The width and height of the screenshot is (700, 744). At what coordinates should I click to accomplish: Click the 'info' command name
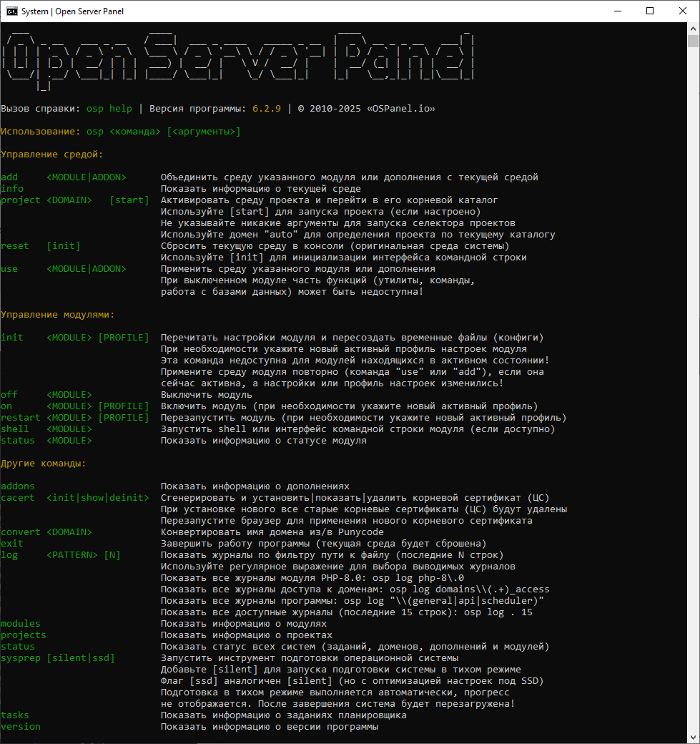pyautogui.click(x=12, y=189)
